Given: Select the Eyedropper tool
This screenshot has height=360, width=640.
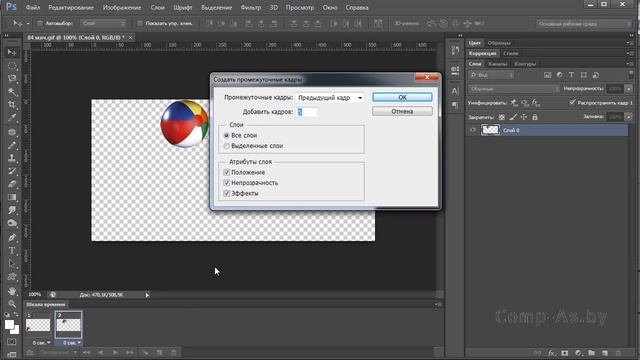Looking at the screenshot, I should [x=12, y=118].
